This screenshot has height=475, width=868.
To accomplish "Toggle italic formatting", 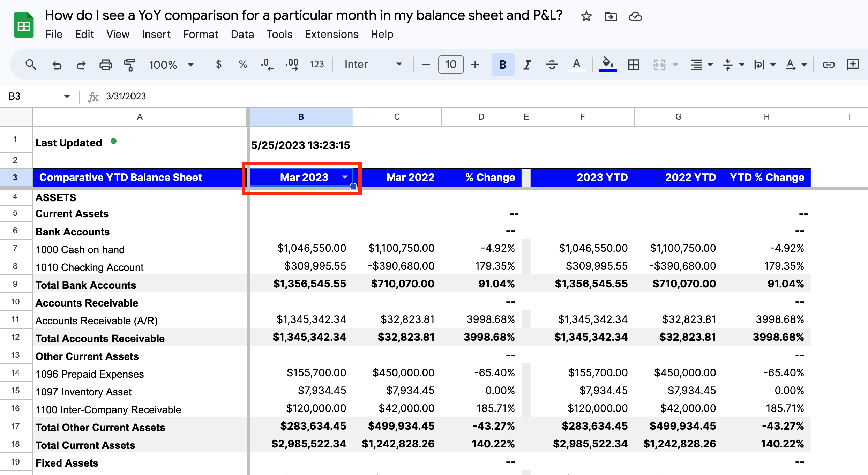I will pos(527,65).
